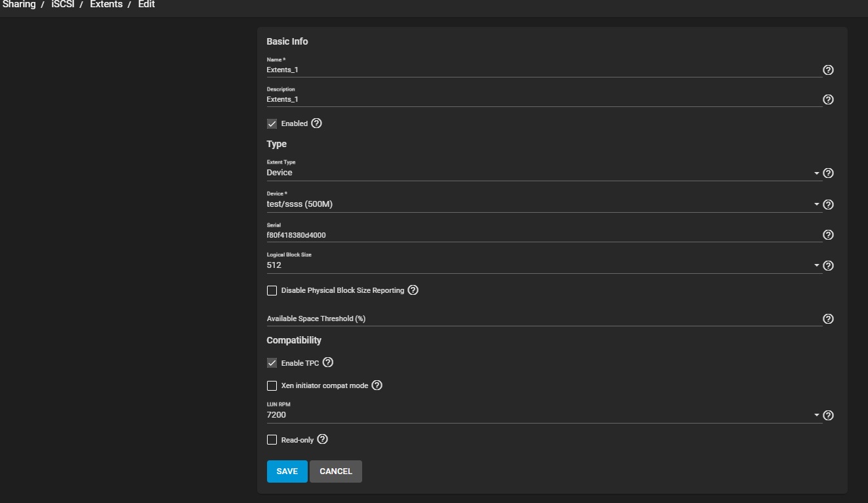This screenshot has width=868, height=503.
Task: Click the help icon next to Name field
Action: tap(828, 70)
